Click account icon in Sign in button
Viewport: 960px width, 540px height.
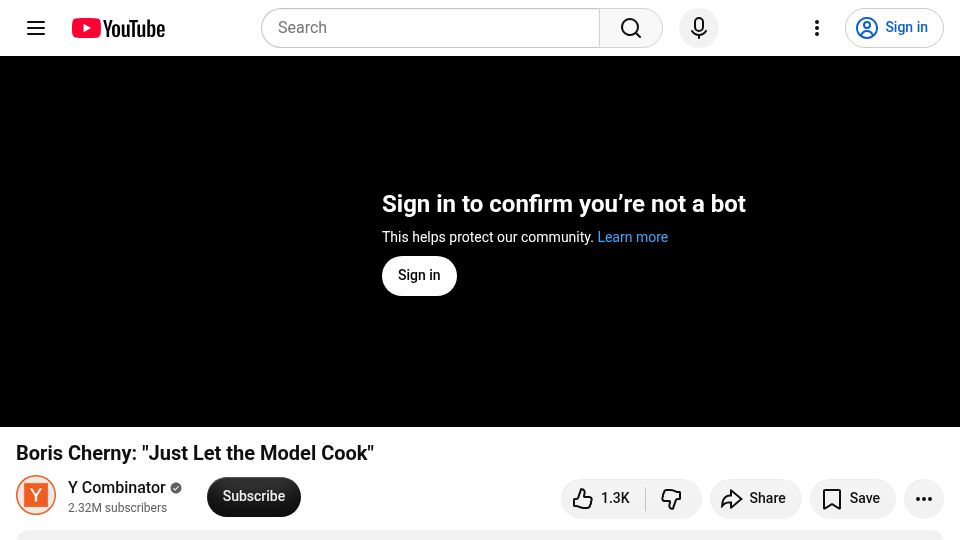tap(867, 28)
